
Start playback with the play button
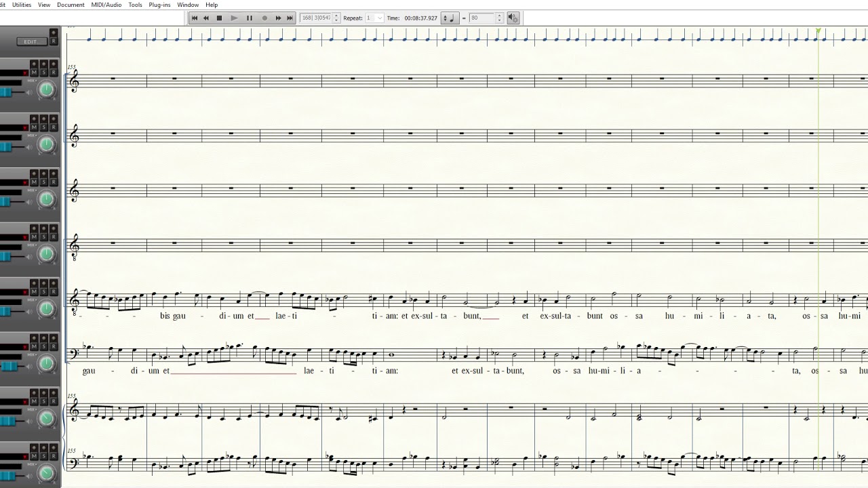pos(234,18)
